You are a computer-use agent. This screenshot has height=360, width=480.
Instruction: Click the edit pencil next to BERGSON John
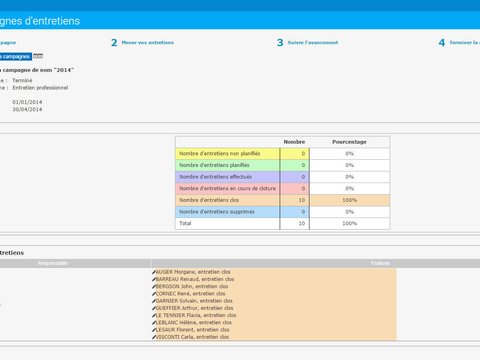(154, 287)
